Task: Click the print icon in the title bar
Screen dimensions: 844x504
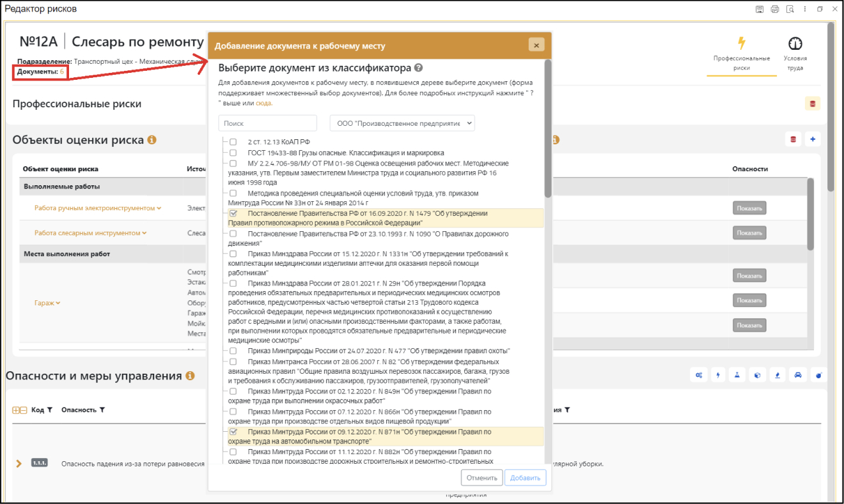Action: [775, 9]
